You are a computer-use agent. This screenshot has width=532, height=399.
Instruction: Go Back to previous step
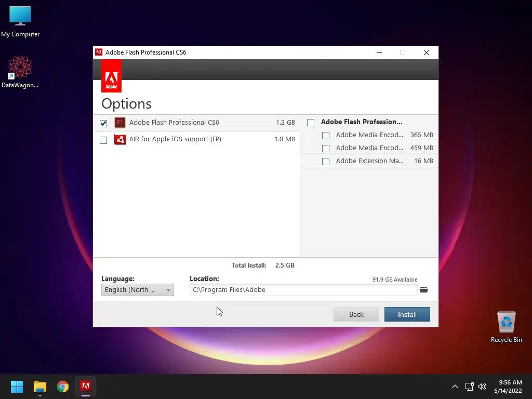[356, 314]
